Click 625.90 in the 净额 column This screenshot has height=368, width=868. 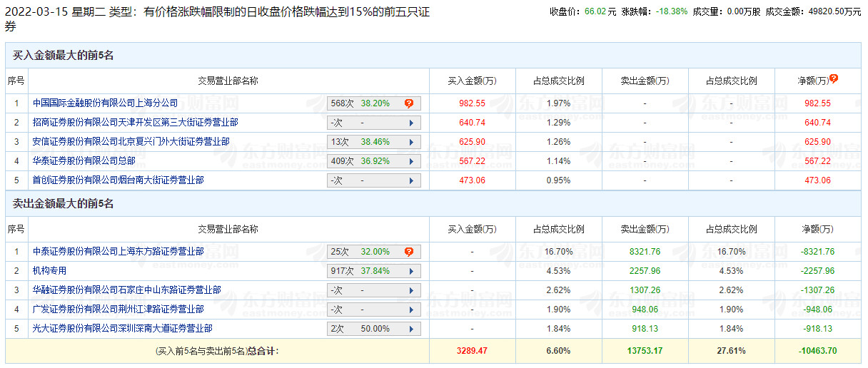point(817,142)
